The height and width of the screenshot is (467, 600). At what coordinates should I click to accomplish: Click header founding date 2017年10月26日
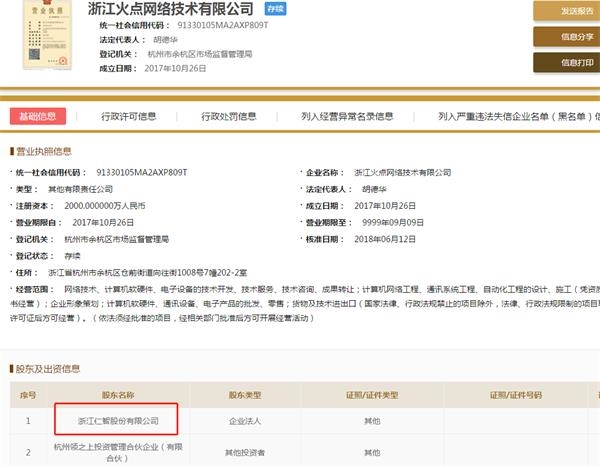coord(175,69)
